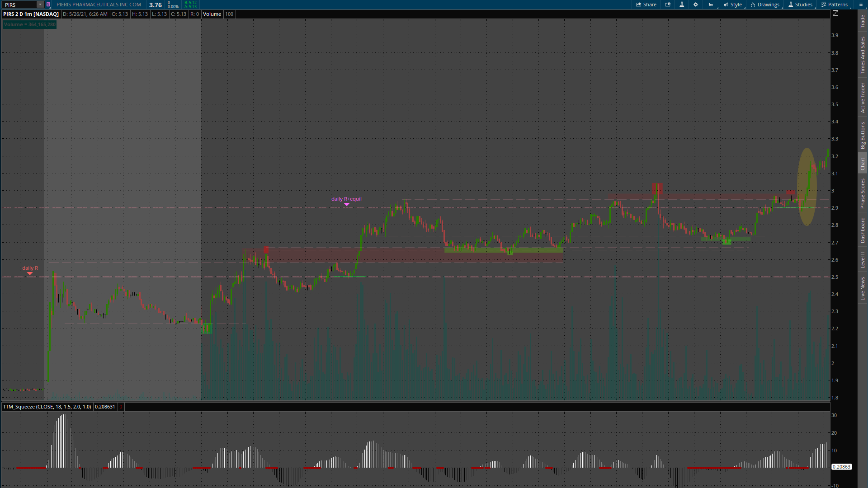This screenshot has width=868, height=488.
Task: Open chart settings gear icon
Action: click(696, 5)
